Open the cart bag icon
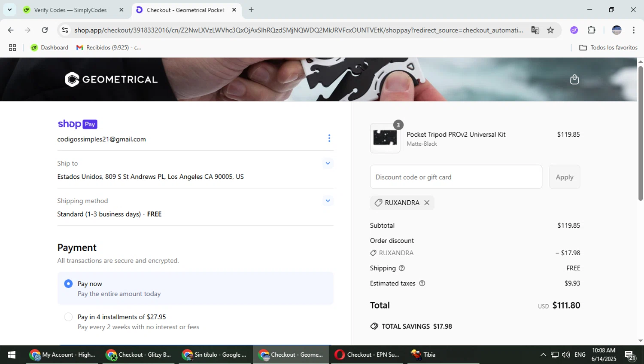Image resolution: width=644 pixels, height=364 pixels. click(574, 80)
